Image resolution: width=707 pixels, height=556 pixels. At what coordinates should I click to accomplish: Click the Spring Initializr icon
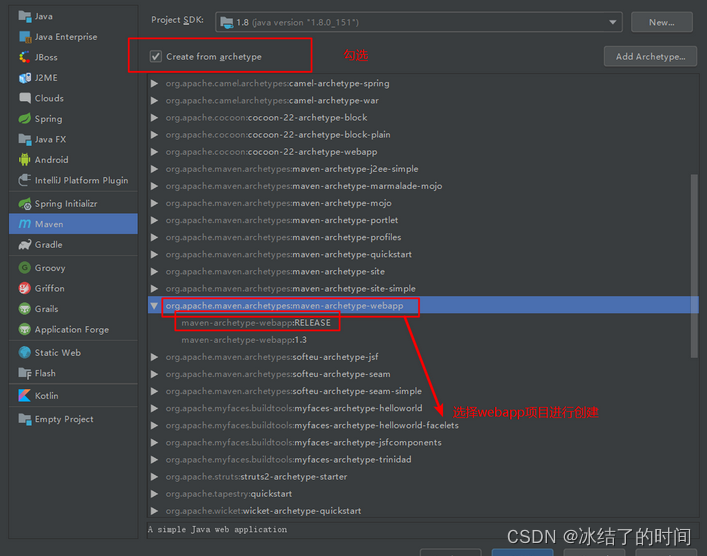click(x=25, y=203)
